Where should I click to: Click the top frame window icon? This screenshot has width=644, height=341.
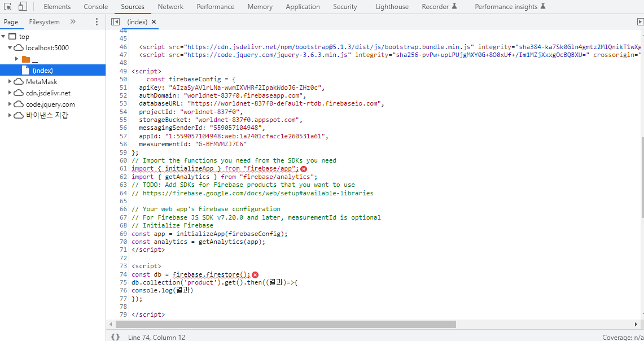pyautogui.click(x=12, y=37)
